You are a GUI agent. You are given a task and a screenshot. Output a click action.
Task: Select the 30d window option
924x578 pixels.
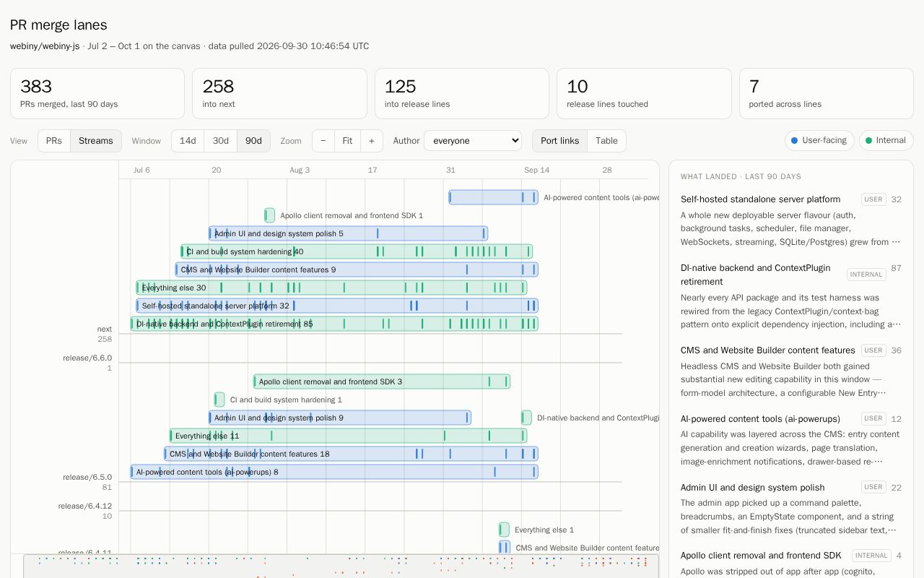(221, 141)
